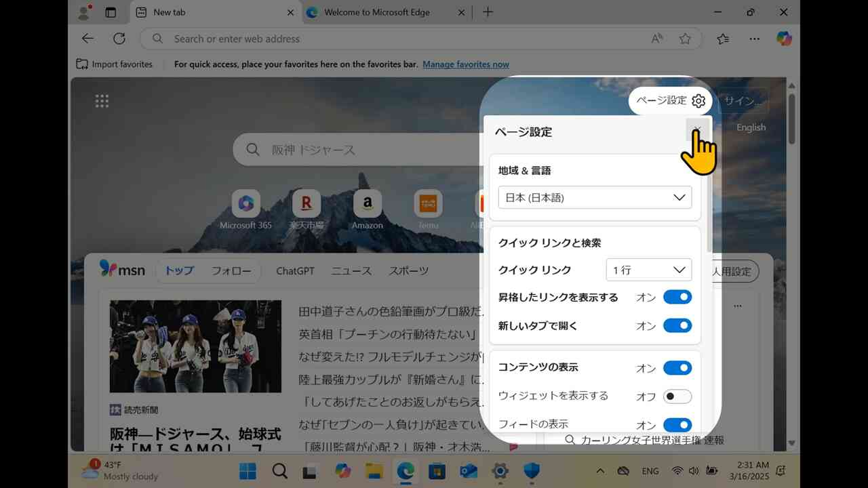The height and width of the screenshot is (488, 868).
Task: Click ENG language indicator in tray
Action: (x=650, y=471)
